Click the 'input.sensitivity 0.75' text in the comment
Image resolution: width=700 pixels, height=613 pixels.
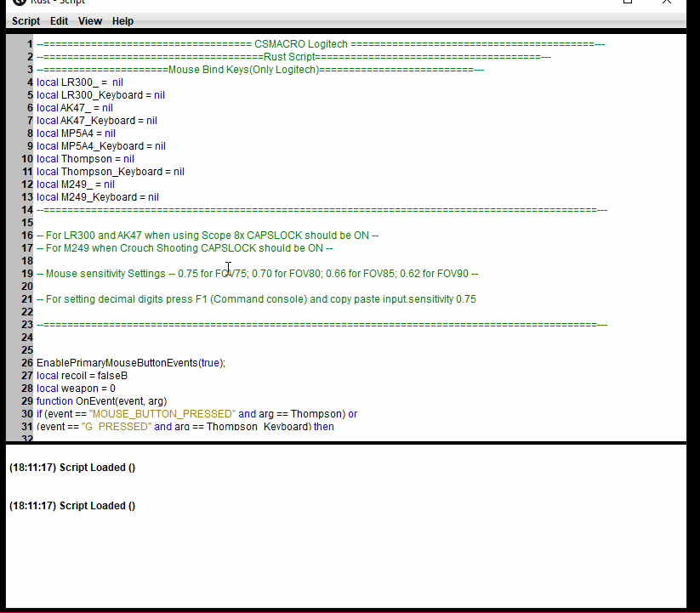[429, 299]
